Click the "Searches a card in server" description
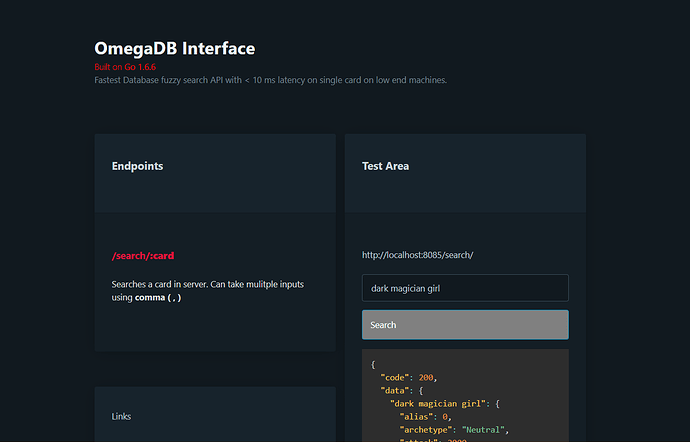The height and width of the screenshot is (442, 690). point(208,291)
